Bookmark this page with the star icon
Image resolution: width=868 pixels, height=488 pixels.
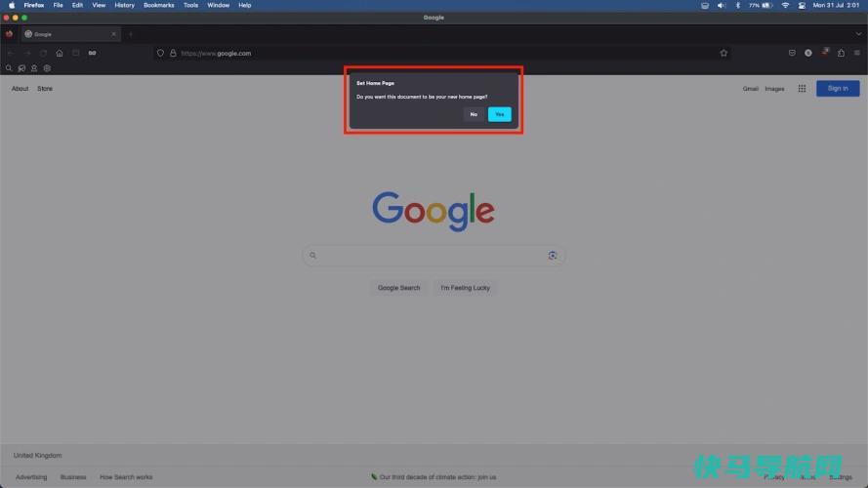(x=723, y=53)
